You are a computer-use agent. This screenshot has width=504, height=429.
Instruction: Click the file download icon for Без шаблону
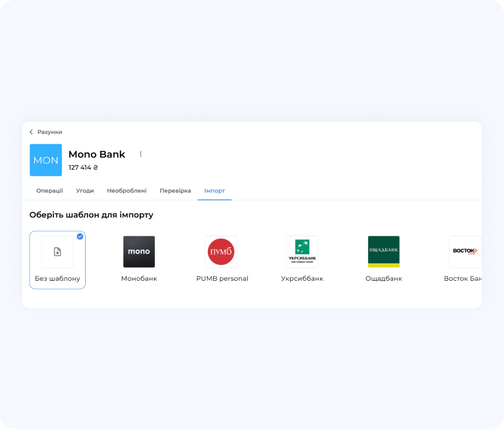(x=58, y=252)
